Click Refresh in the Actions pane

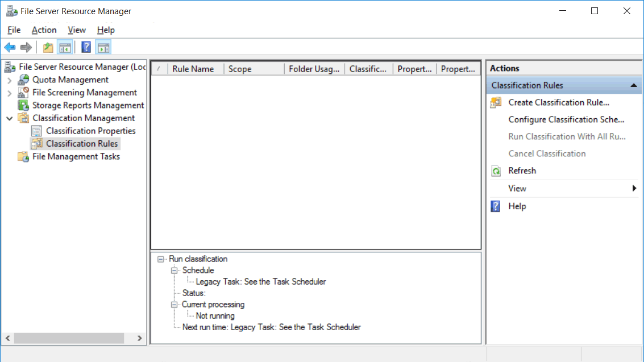click(x=522, y=170)
